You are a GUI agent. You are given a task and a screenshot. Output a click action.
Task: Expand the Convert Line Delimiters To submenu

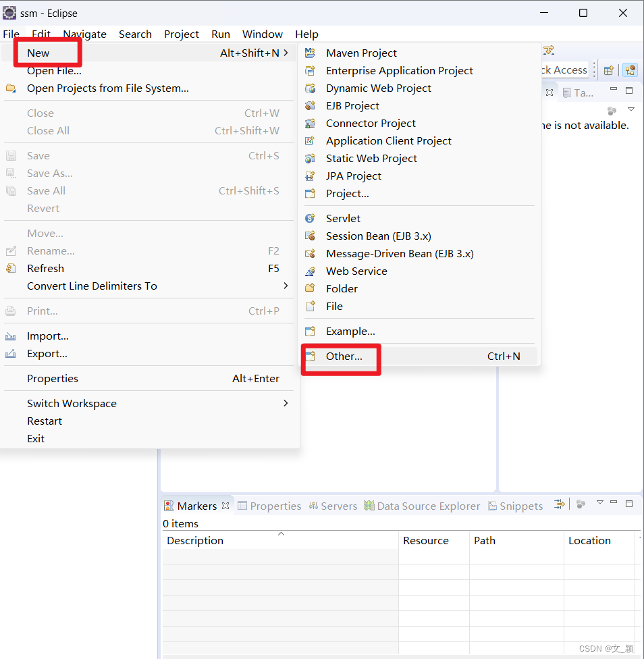(x=92, y=286)
